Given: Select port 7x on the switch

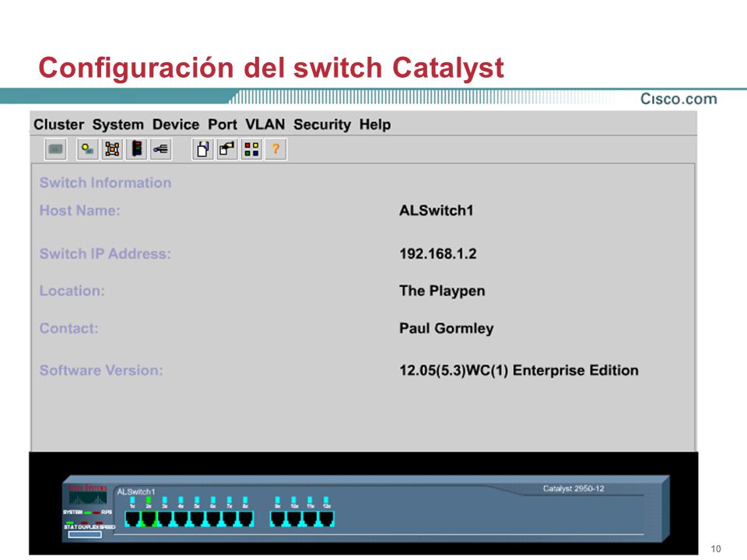Looking at the screenshot, I should (229, 519).
